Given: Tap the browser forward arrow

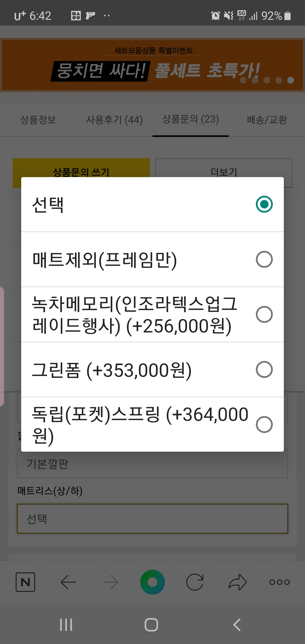Looking at the screenshot, I should coord(110,582).
